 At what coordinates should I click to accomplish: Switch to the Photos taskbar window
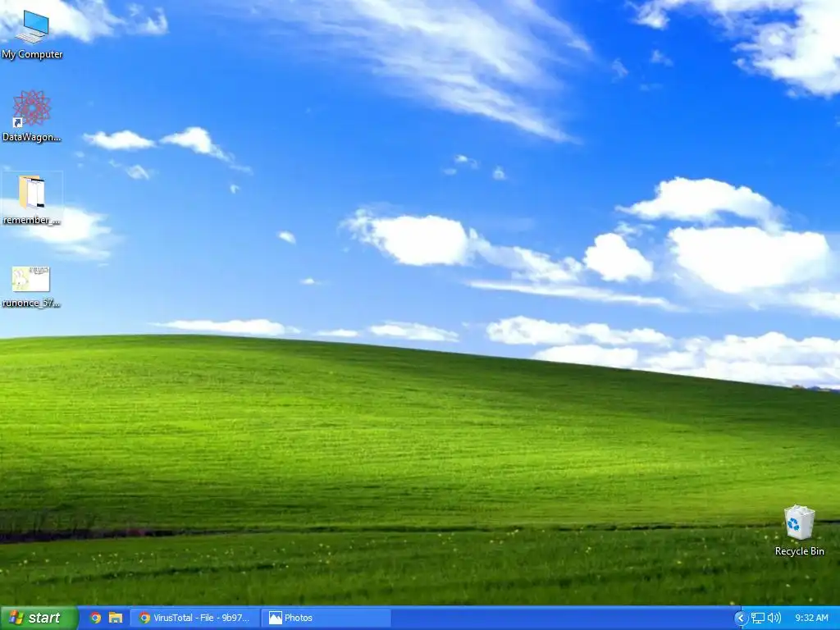(x=326, y=618)
